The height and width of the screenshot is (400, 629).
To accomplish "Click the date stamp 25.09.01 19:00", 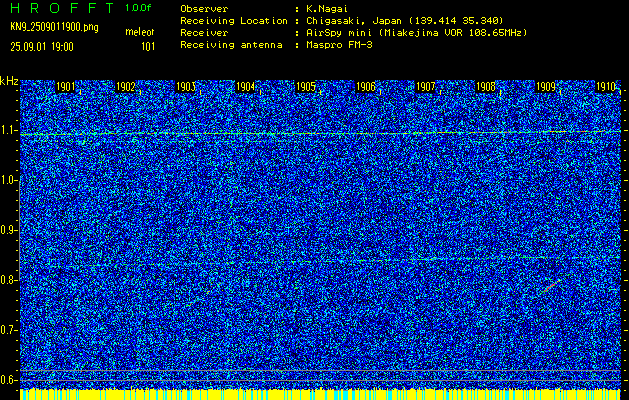I will (x=42, y=47).
